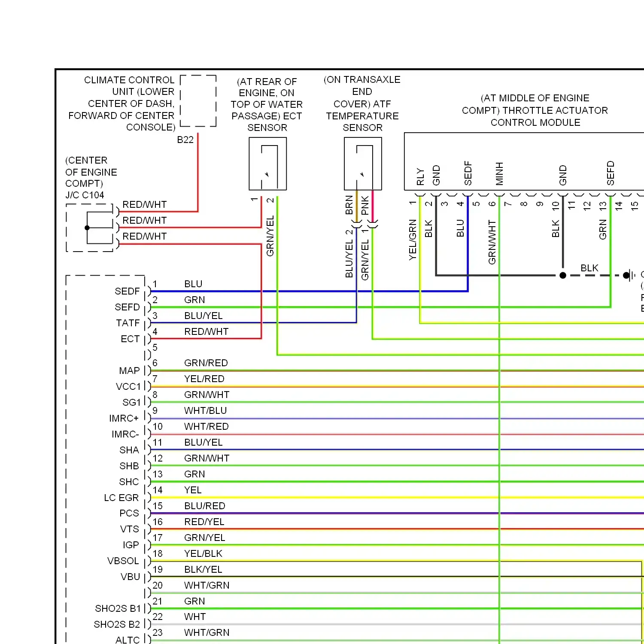
Task: Click GRN/WHT wire label at pin 12
Action: [x=207, y=458]
